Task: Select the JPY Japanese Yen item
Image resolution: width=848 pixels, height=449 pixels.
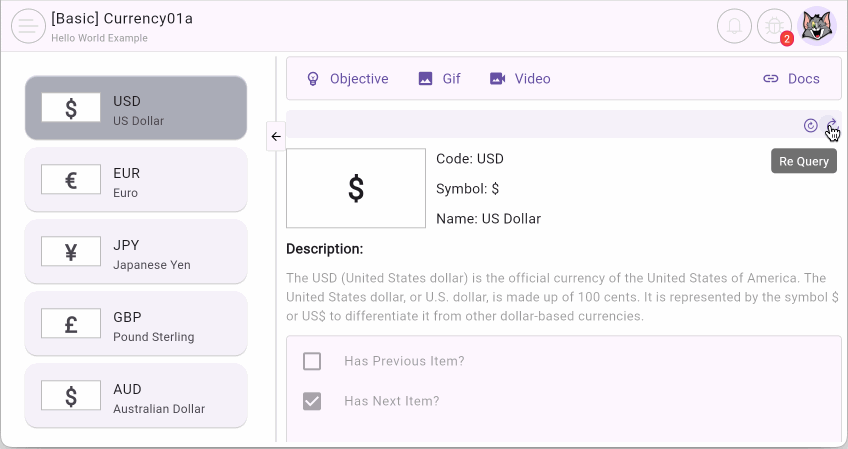Action: [x=135, y=252]
